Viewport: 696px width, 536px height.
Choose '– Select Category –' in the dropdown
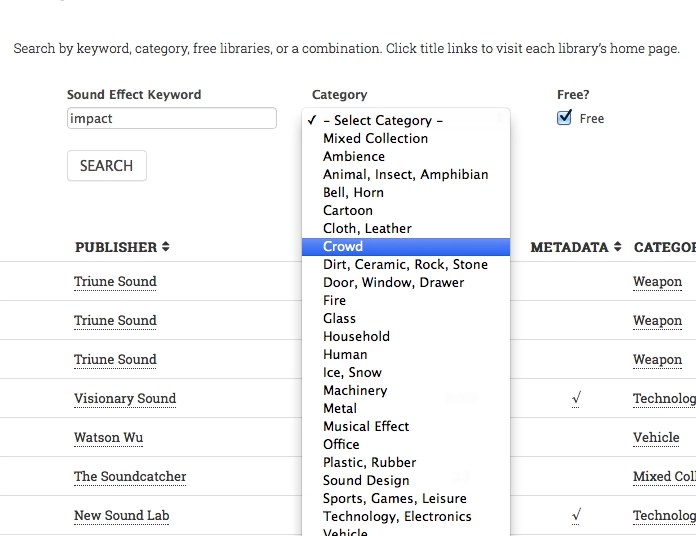pyautogui.click(x=406, y=120)
